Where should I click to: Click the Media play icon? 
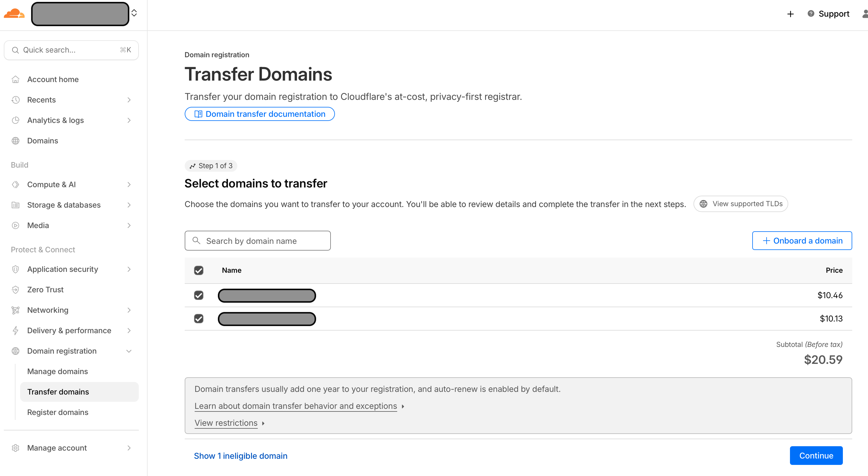15,225
